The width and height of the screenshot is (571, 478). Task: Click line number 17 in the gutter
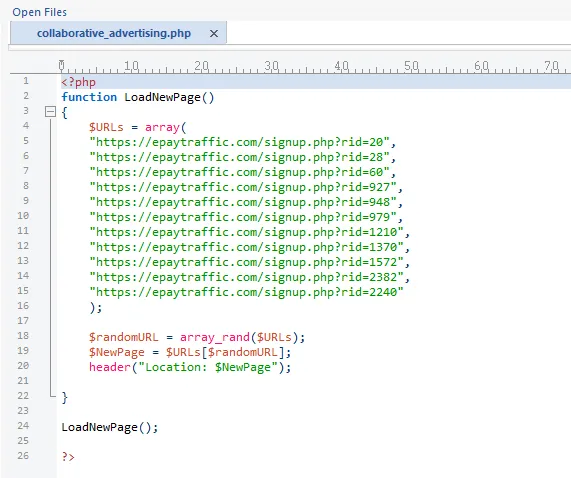tap(23, 320)
